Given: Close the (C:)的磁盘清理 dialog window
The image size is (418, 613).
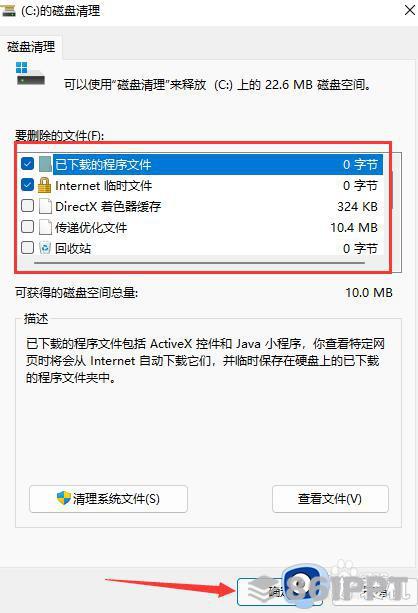Looking at the screenshot, I should pos(409,10).
